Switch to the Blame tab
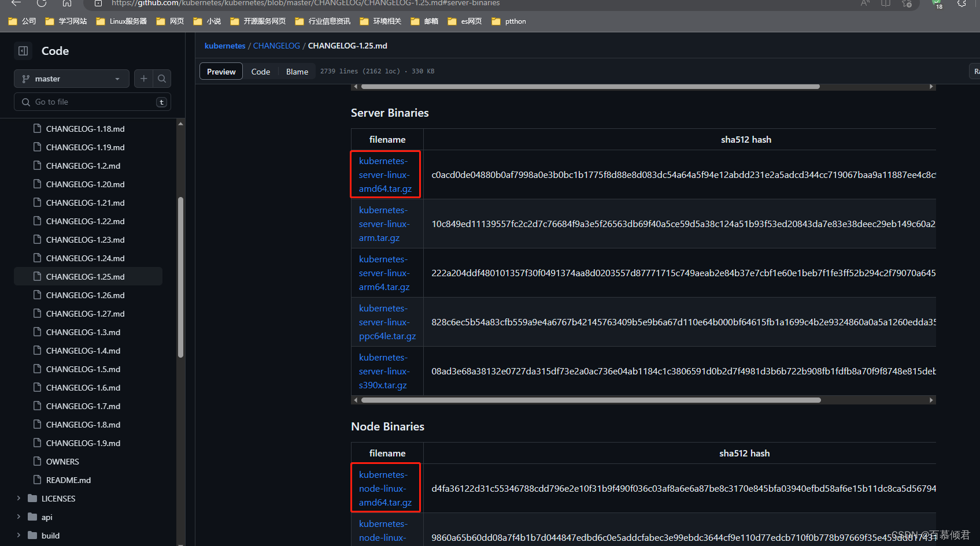 point(297,72)
